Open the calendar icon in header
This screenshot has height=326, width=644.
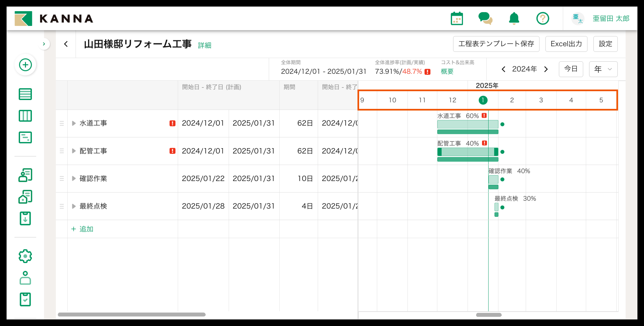[x=457, y=19]
